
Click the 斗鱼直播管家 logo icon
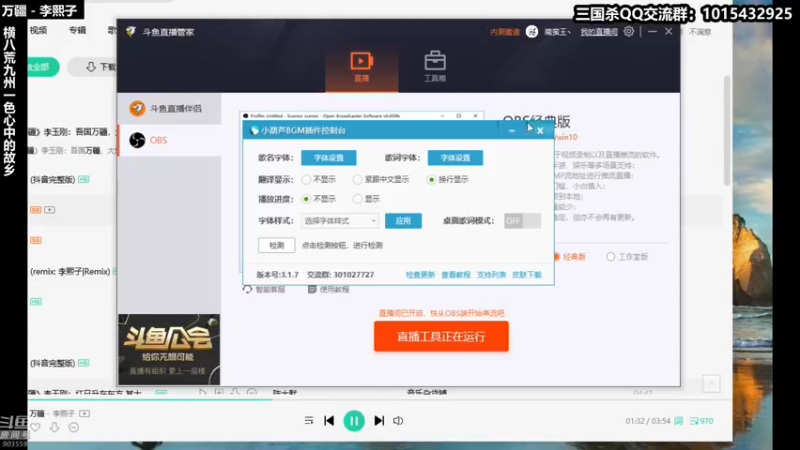(x=131, y=32)
